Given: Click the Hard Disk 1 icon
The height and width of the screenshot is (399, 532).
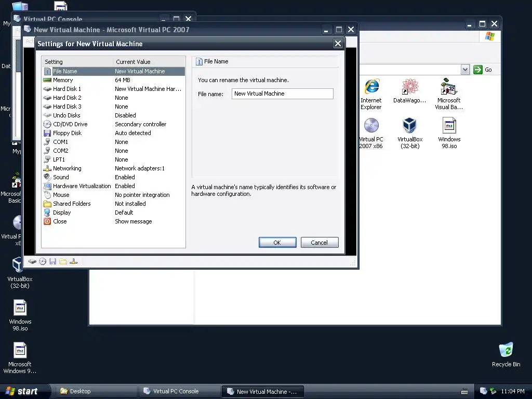Looking at the screenshot, I should (47, 89).
